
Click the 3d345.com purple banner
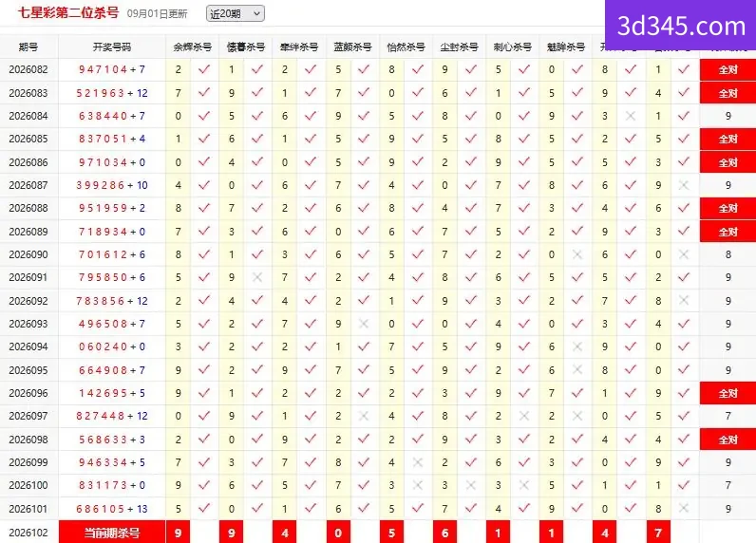pos(680,25)
